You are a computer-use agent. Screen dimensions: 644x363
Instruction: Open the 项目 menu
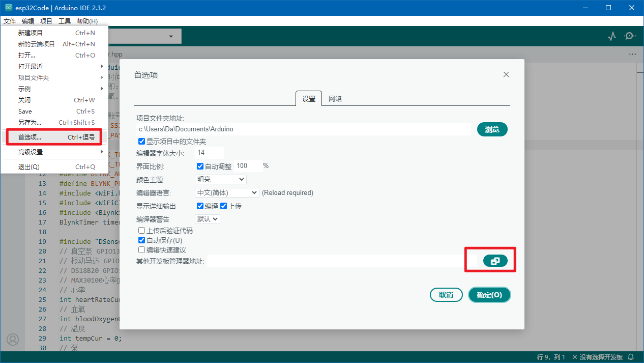pos(46,21)
